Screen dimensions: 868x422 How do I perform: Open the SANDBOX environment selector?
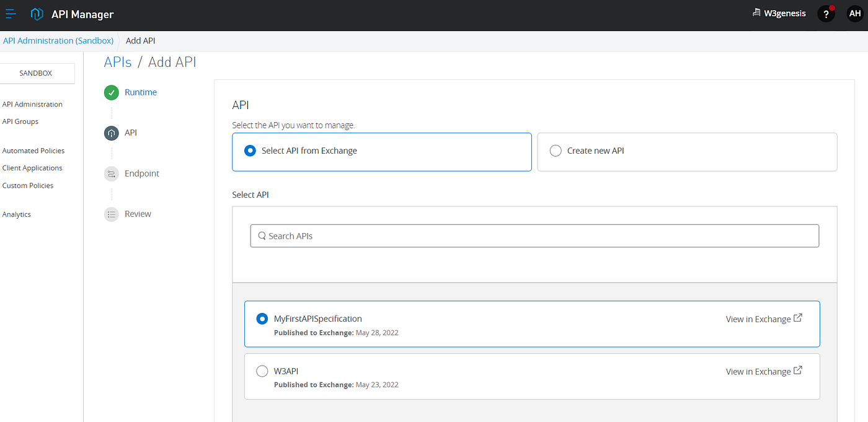36,73
